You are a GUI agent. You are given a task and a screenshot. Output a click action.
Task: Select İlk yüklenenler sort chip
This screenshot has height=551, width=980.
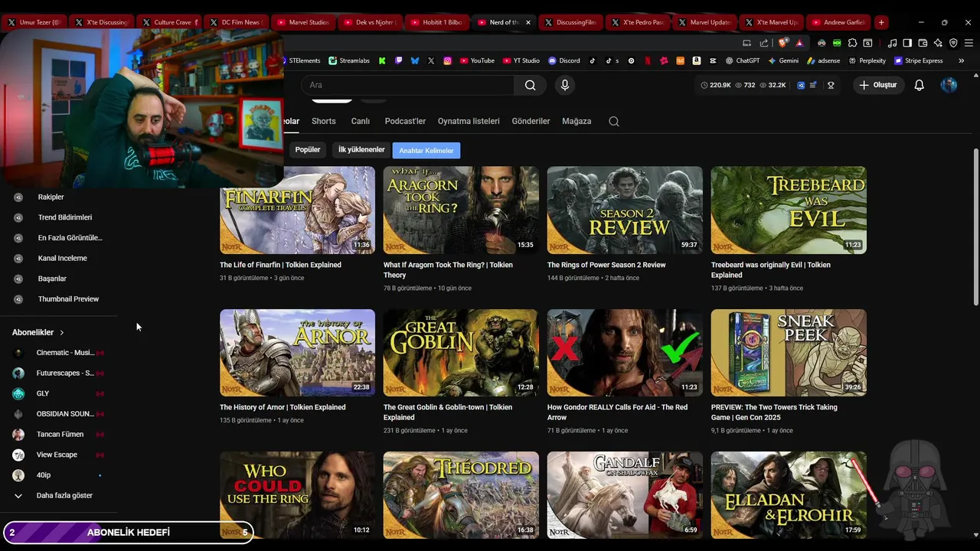pos(361,150)
